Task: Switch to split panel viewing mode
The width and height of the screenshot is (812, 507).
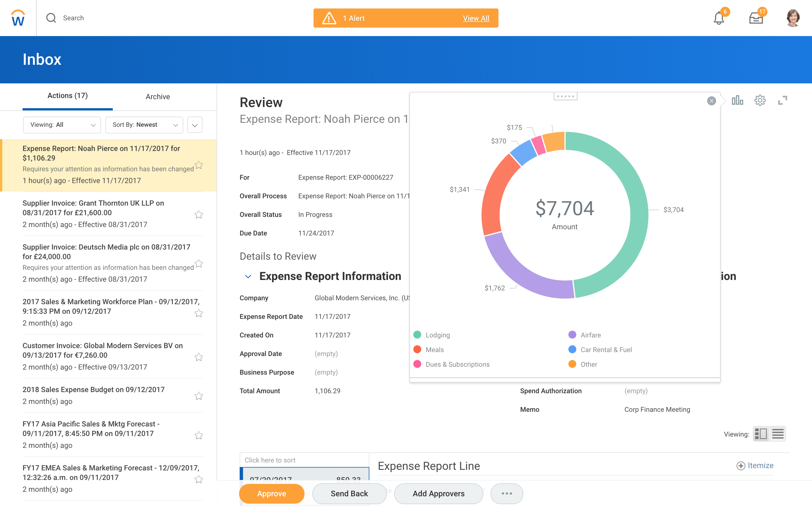Action: coord(761,434)
